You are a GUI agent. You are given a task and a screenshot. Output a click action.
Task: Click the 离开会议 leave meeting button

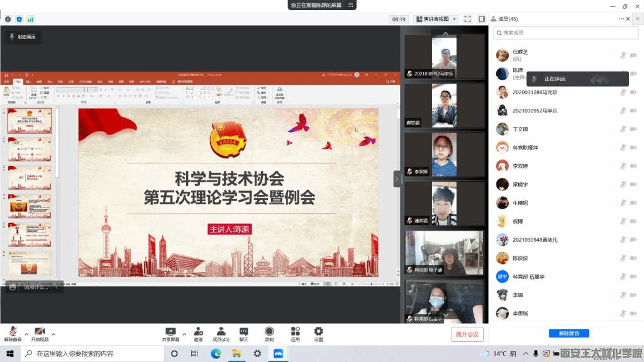pyautogui.click(x=467, y=334)
